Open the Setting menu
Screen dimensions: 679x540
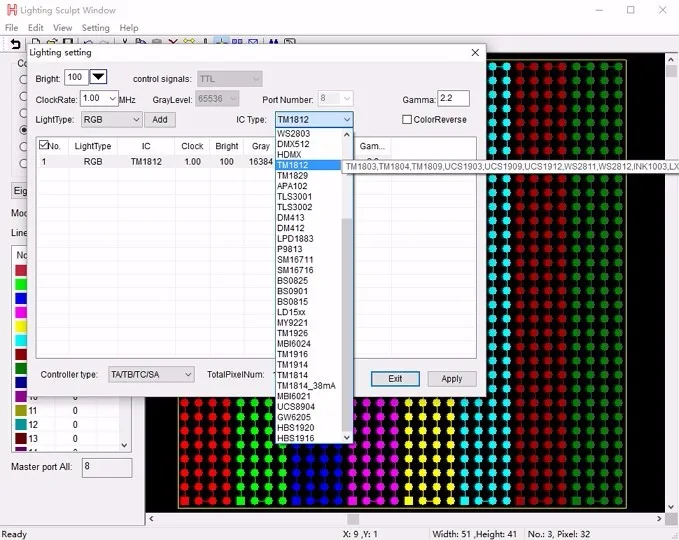coord(95,28)
